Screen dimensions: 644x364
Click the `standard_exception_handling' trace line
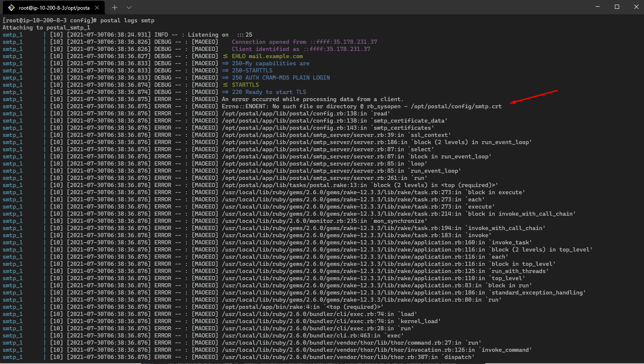click(x=404, y=292)
